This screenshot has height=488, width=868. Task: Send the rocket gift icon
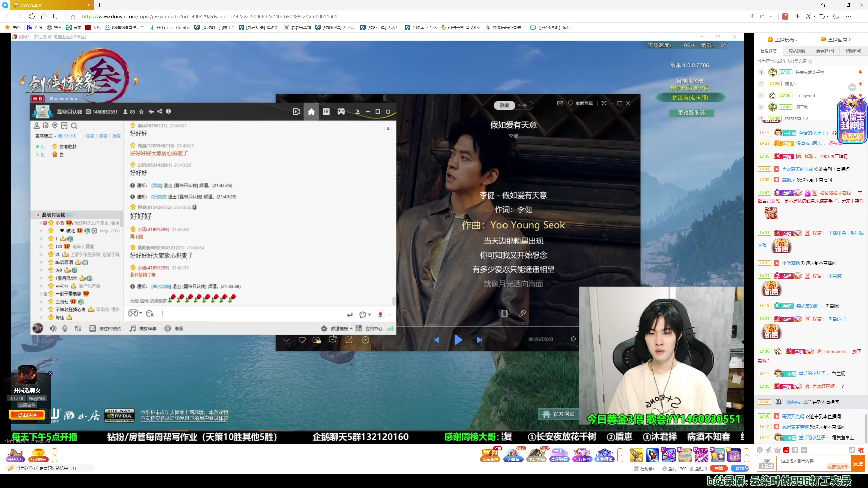point(653,455)
